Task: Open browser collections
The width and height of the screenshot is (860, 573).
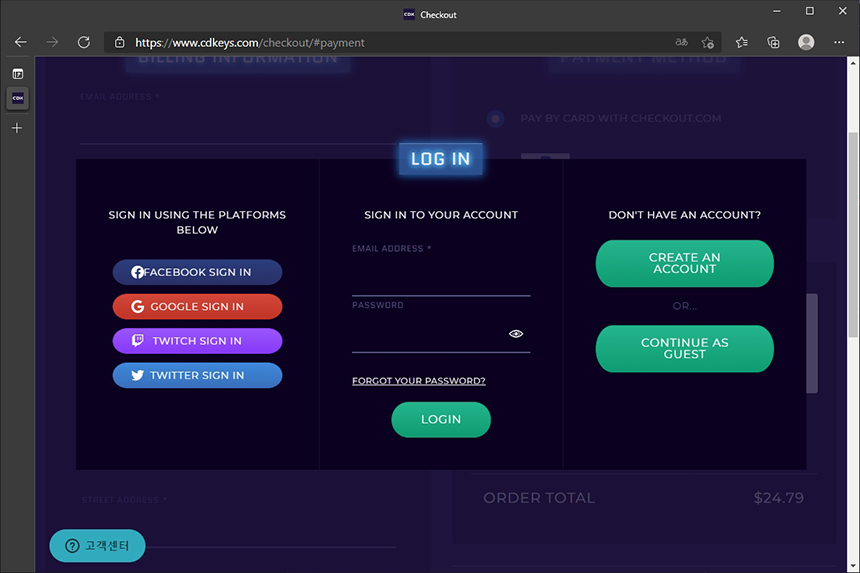Action: [773, 42]
